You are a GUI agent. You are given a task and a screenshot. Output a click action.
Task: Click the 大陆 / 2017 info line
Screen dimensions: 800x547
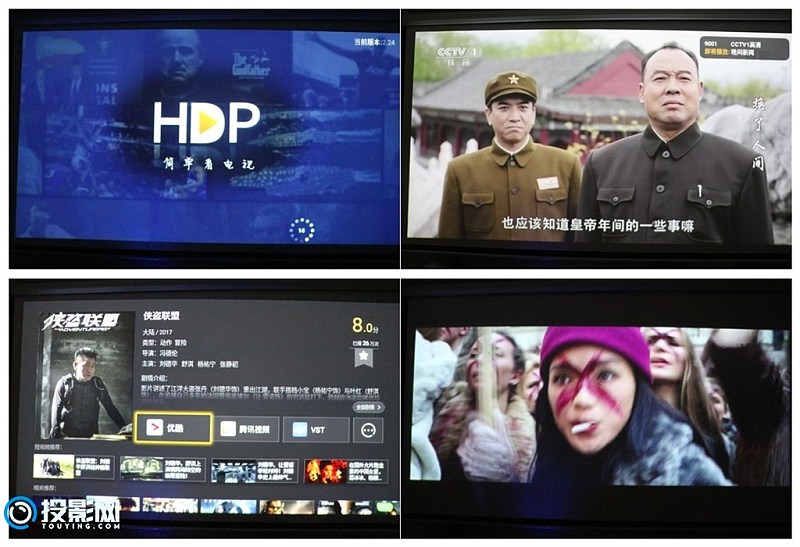click(158, 332)
